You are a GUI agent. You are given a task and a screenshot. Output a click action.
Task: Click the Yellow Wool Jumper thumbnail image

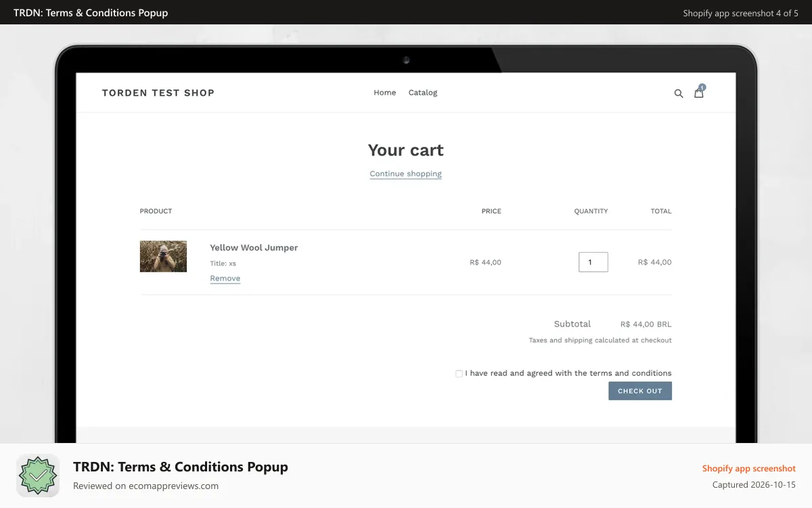coord(163,256)
